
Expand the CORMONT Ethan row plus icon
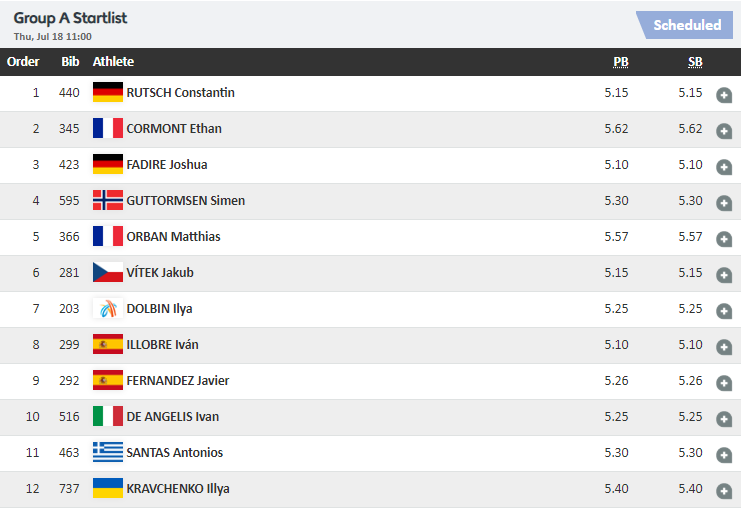click(724, 131)
